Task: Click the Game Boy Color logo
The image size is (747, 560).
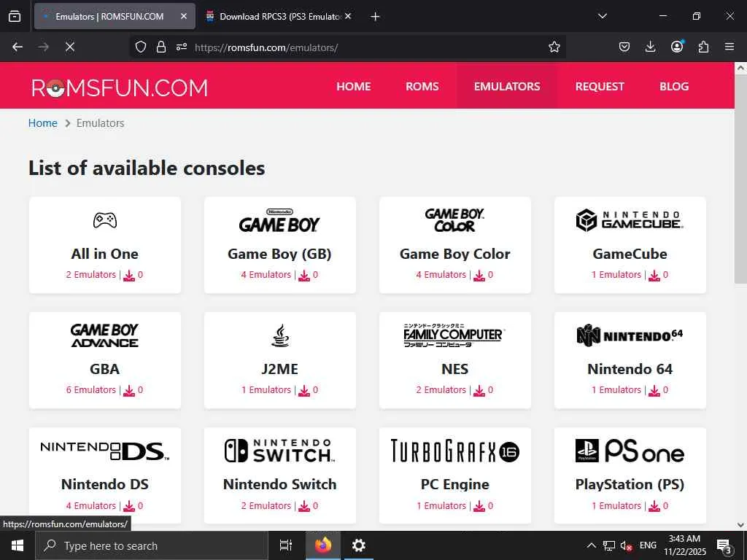Action: [x=454, y=220]
